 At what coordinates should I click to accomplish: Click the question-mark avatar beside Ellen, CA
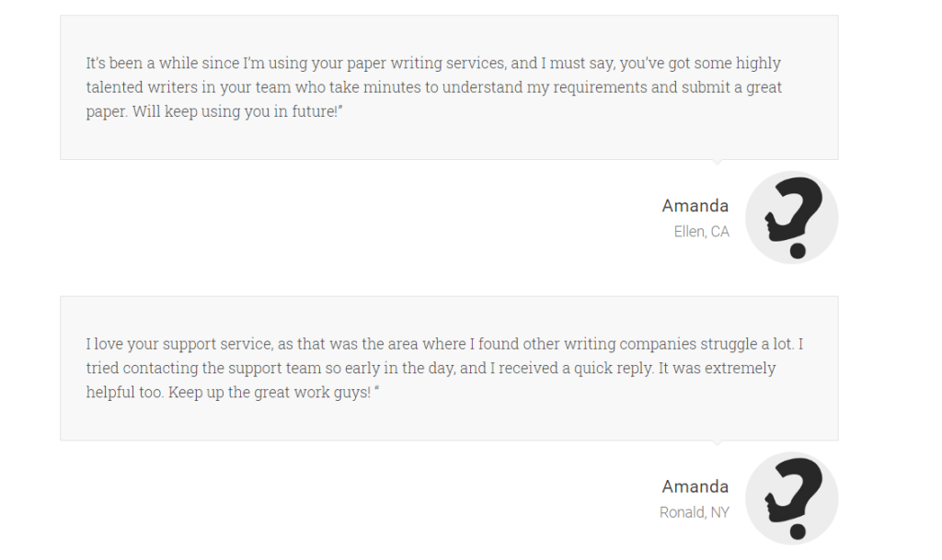(792, 217)
